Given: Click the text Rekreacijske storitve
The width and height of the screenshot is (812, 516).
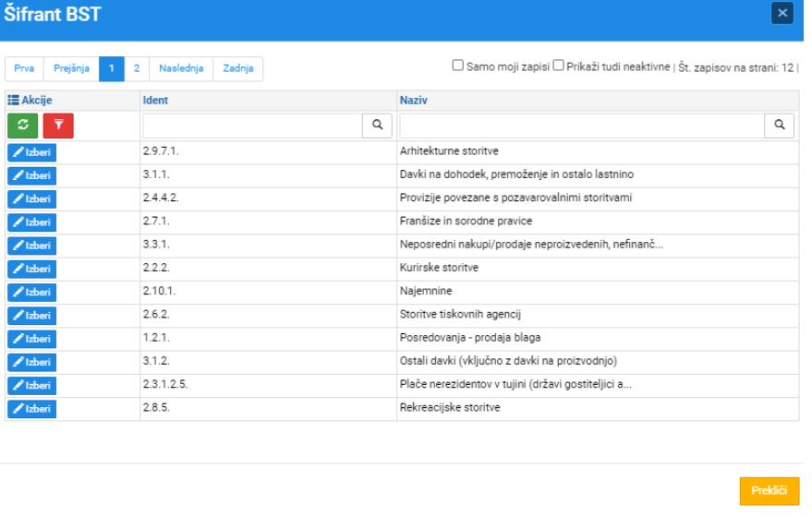Looking at the screenshot, I should [450, 407].
